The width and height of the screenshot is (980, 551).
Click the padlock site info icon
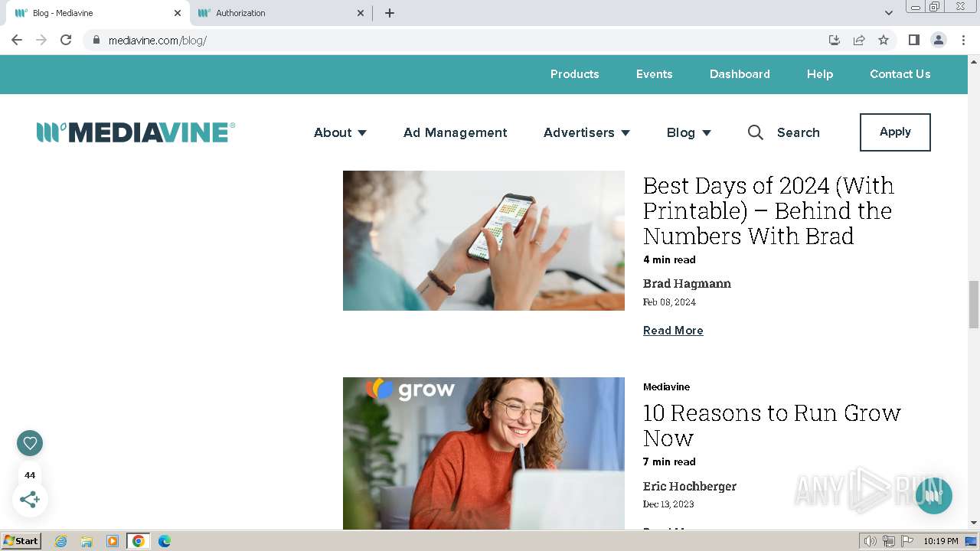96,40
